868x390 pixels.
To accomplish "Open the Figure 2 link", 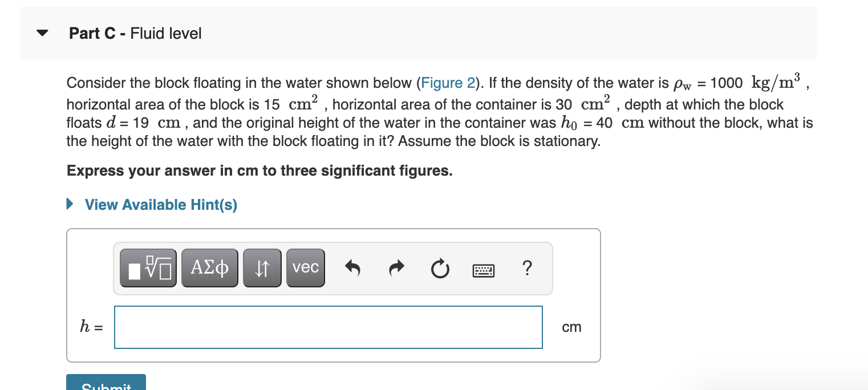I will coord(448,83).
